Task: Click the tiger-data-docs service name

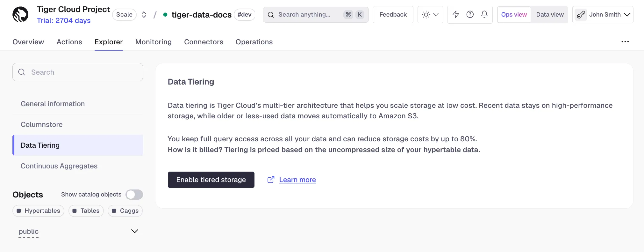Action: [202, 15]
